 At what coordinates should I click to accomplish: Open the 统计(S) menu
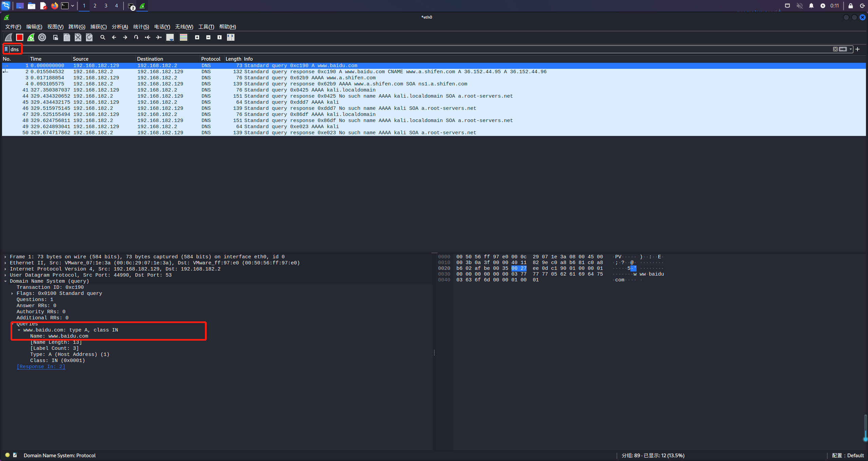(x=141, y=27)
